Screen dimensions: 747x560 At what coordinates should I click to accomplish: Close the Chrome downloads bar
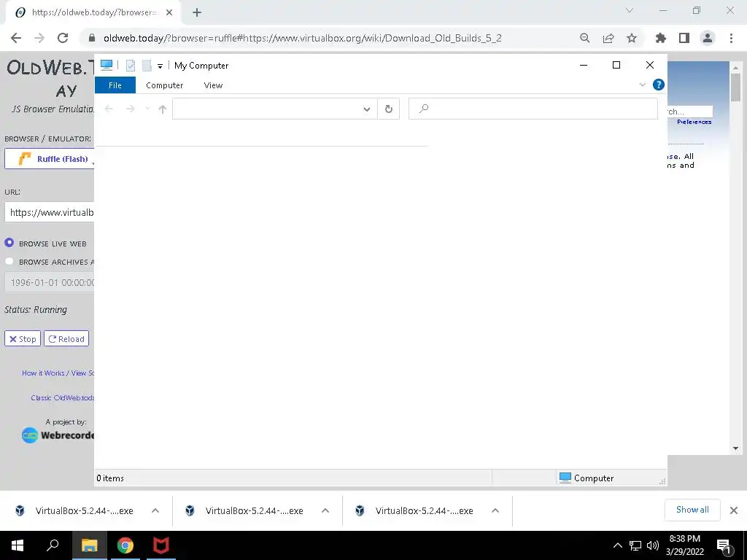pyautogui.click(x=734, y=510)
